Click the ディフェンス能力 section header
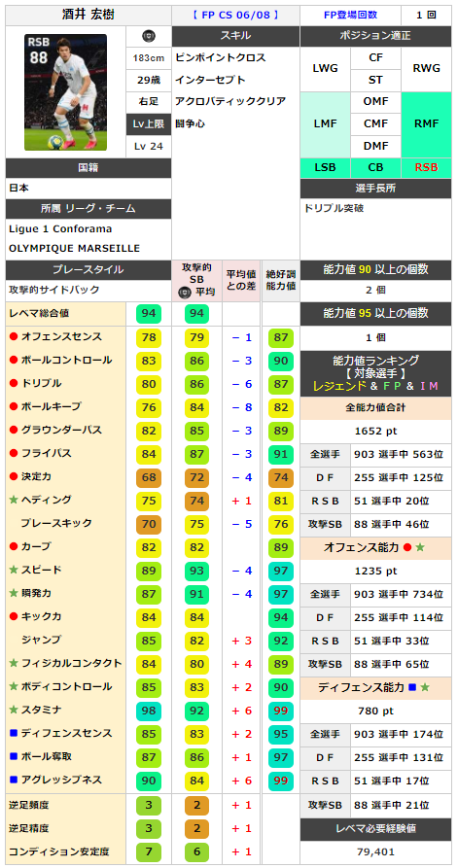 376,687
